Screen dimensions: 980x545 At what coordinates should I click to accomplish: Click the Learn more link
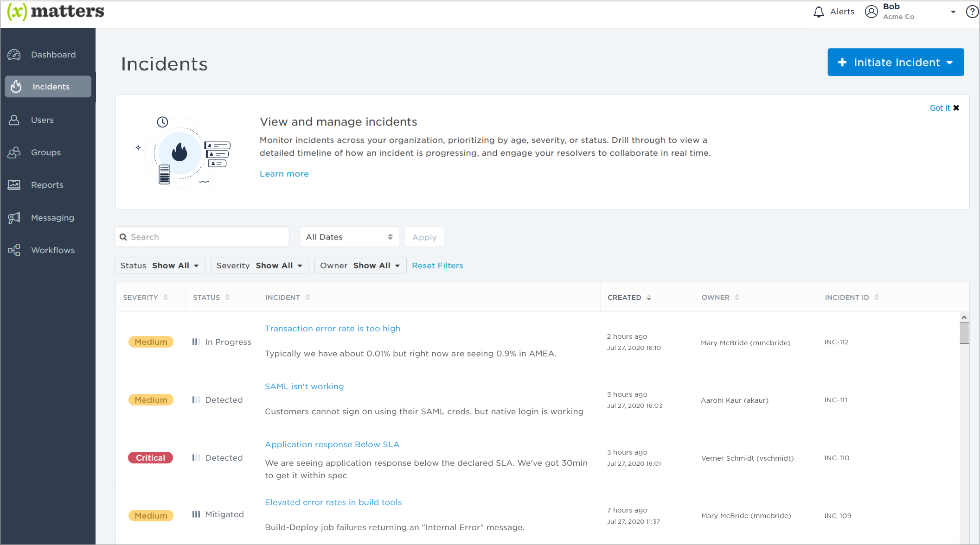(x=284, y=174)
